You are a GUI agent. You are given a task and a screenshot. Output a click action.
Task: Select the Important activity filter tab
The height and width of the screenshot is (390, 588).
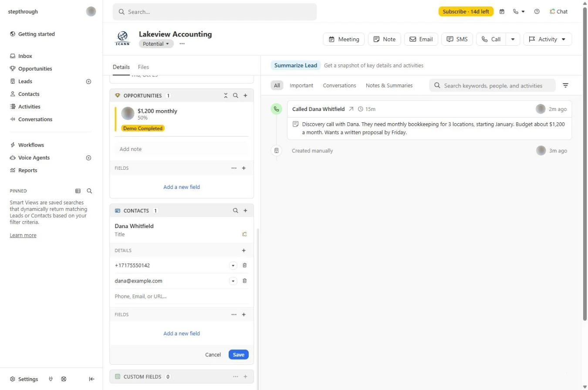point(301,85)
